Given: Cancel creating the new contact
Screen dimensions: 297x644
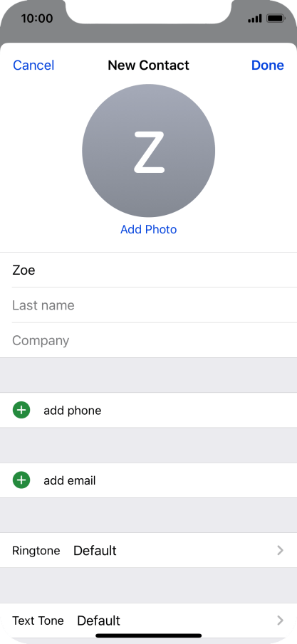Looking at the screenshot, I should [x=33, y=65].
